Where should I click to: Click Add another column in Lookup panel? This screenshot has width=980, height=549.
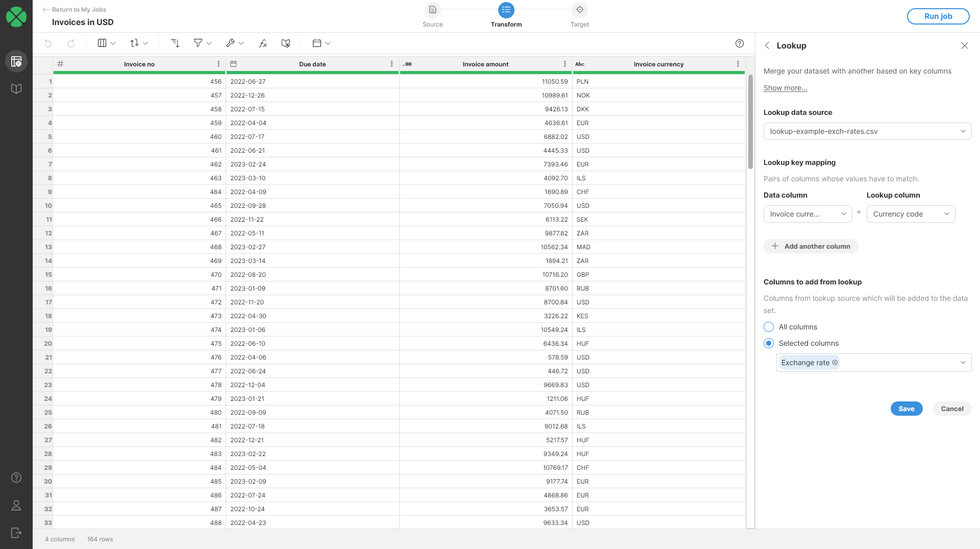[x=811, y=246]
